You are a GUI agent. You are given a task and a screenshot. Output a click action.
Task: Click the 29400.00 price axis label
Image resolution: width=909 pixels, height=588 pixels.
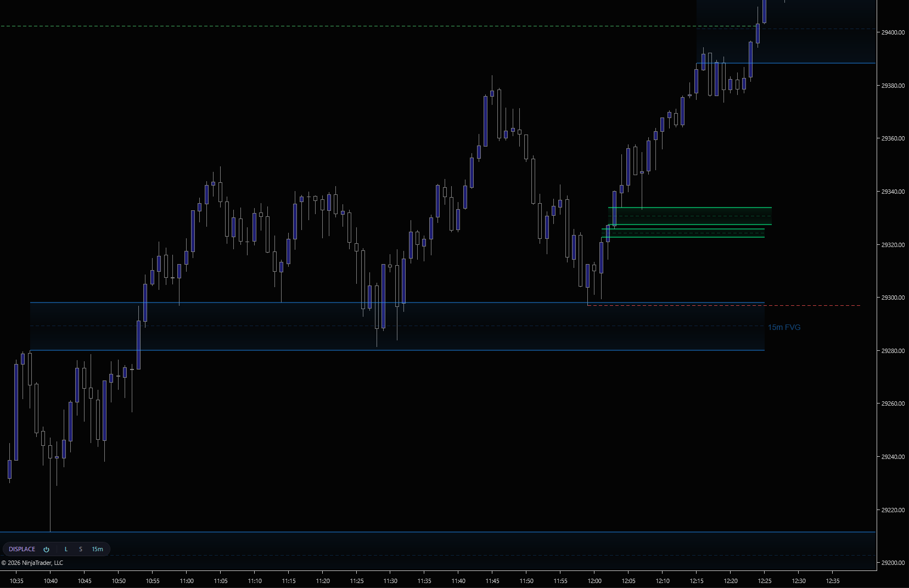click(893, 32)
